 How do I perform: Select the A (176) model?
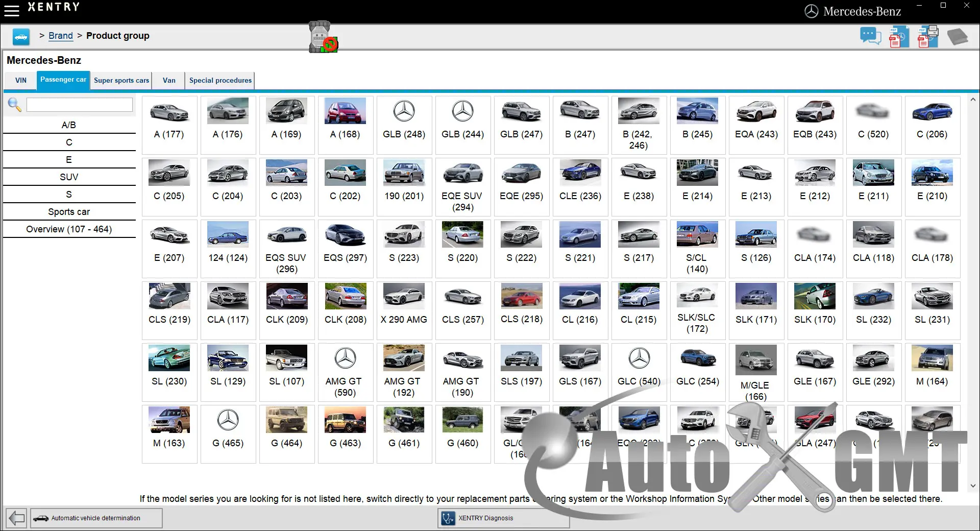(x=228, y=125)
